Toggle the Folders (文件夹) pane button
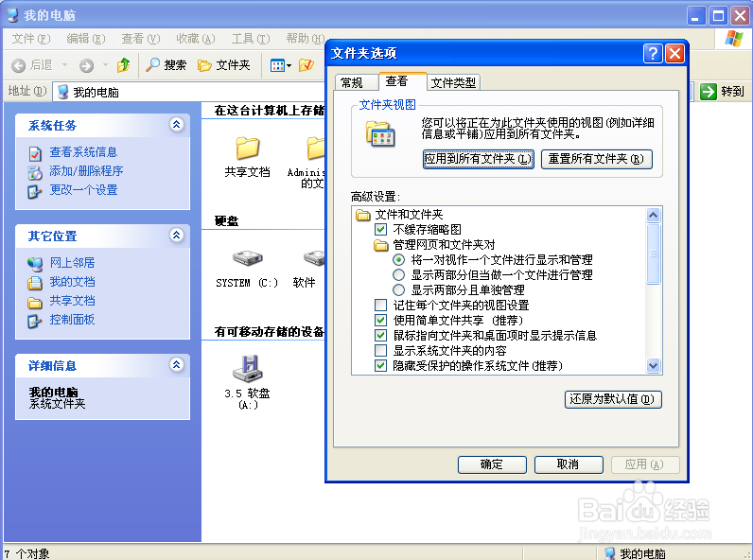The width and height of the screenshot is (753, 560). coord(224,65)
